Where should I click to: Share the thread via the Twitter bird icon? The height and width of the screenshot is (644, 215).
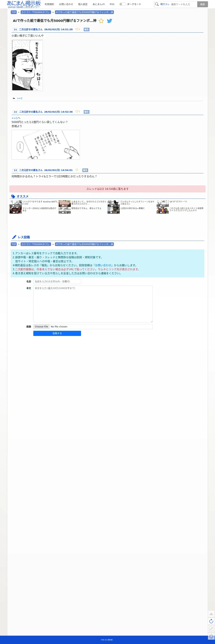click(110, 21)
